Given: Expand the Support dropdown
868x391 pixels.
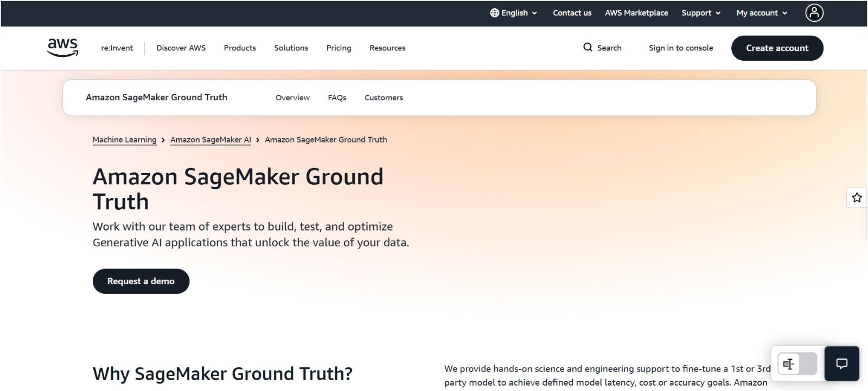Looking at the screenshot, I should point(701,13).
